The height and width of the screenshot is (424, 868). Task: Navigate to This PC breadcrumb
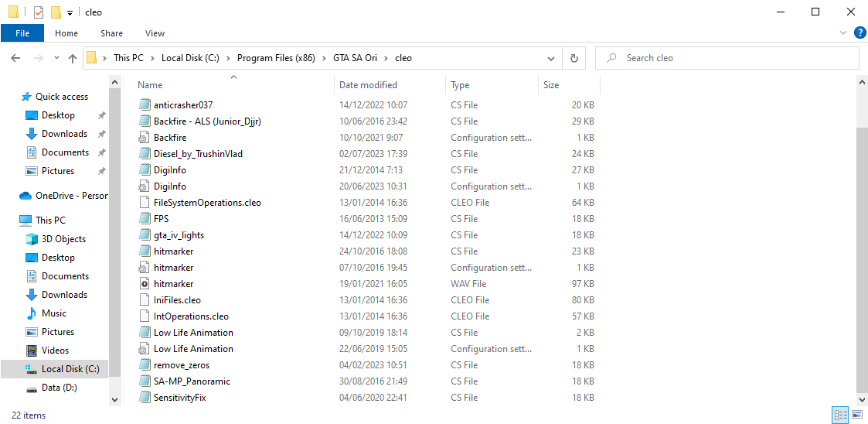(128, 57)
